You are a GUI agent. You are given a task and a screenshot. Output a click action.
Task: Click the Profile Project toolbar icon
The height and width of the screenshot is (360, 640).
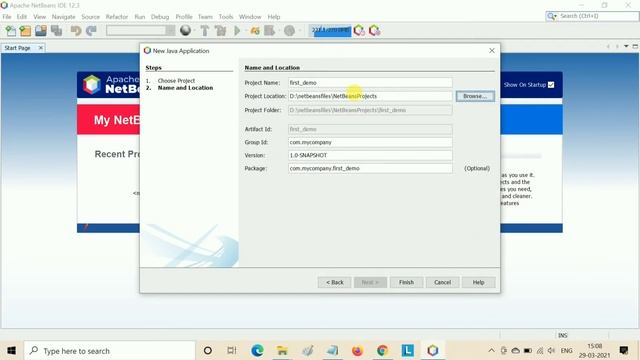click(x=270, y=31)
